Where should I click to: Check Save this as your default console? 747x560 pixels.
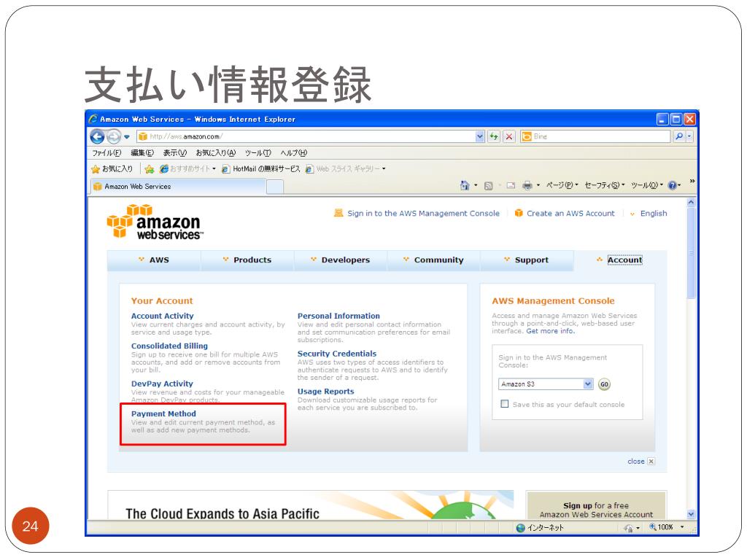tap(505, 404)
